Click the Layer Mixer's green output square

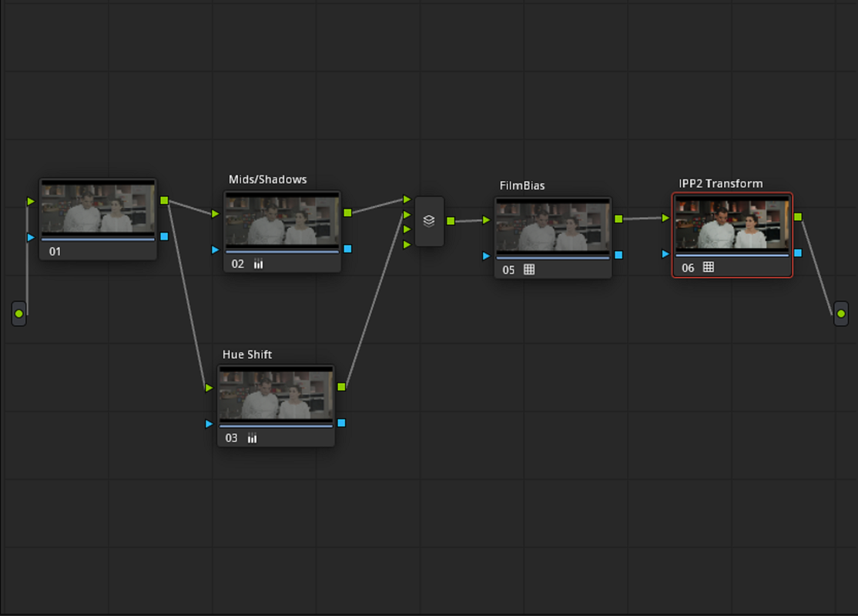pyautogui.click(x=451, y=221)
